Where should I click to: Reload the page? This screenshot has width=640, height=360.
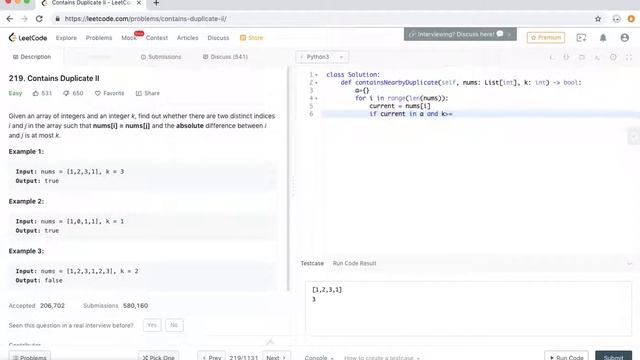[x=39, y=19]
